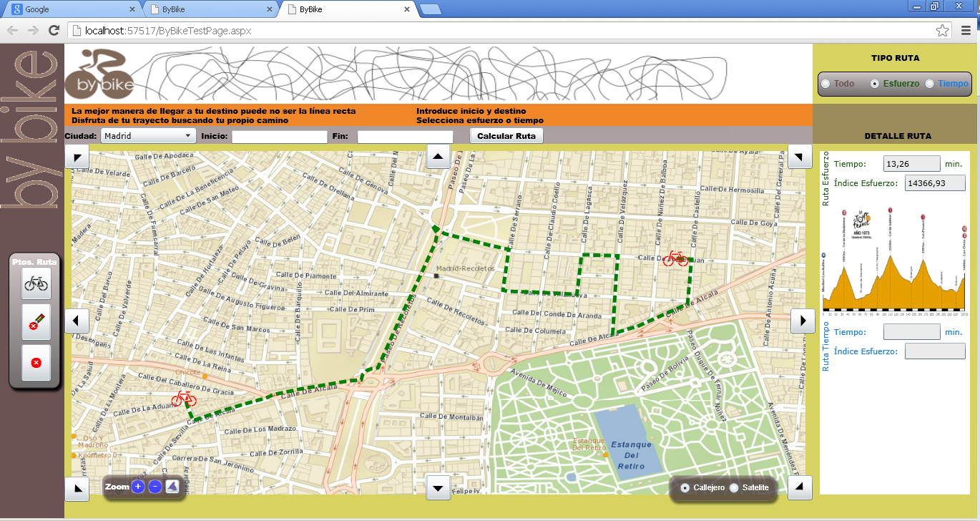Open the Ciudad dropdown showing Madrid
The image size is (980, 521).
[148, 136]
